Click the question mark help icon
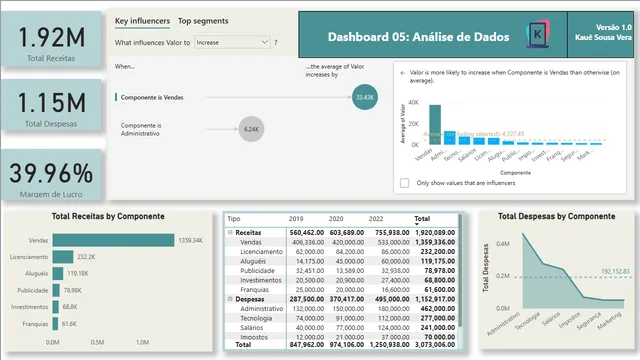Viewport: 640px width, 360px height. [276, 42]
